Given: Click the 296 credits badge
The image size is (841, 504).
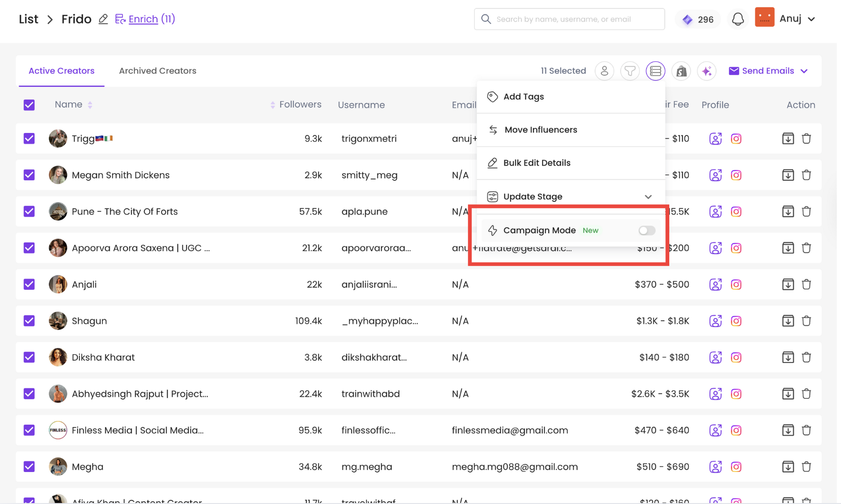Looking at the screenshot, I should [x=698, y=19].
